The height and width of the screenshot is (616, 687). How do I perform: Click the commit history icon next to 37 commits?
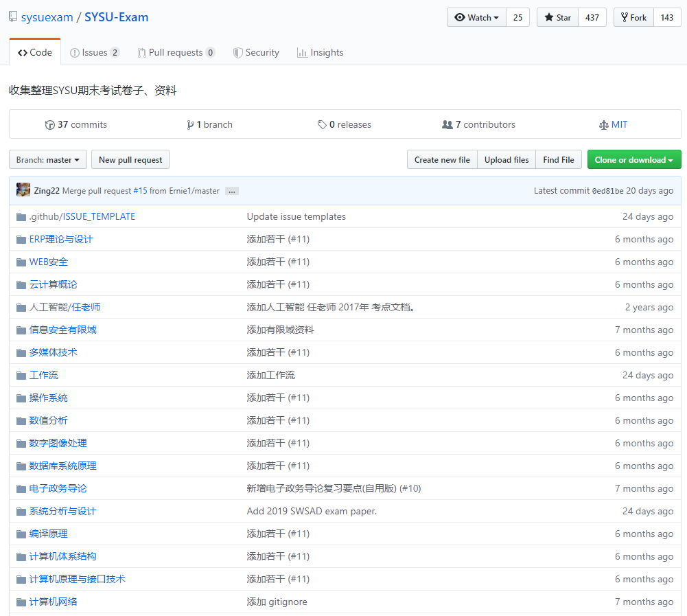point(50,124)
